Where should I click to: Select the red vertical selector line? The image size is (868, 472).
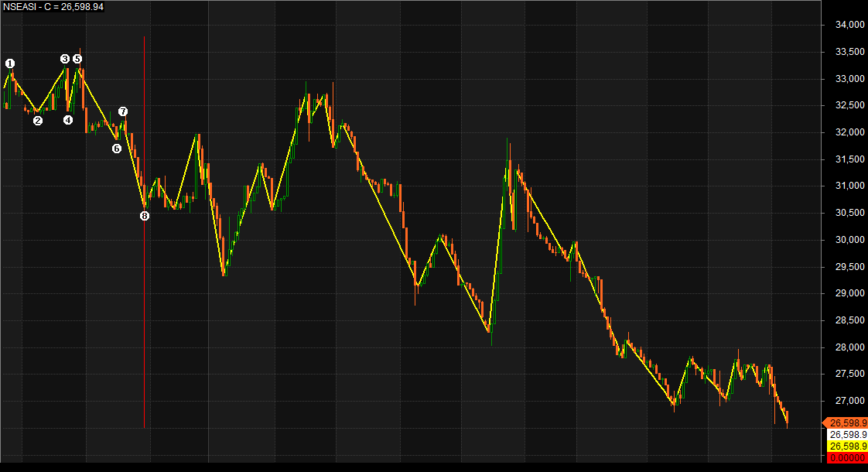click(145, 232)
